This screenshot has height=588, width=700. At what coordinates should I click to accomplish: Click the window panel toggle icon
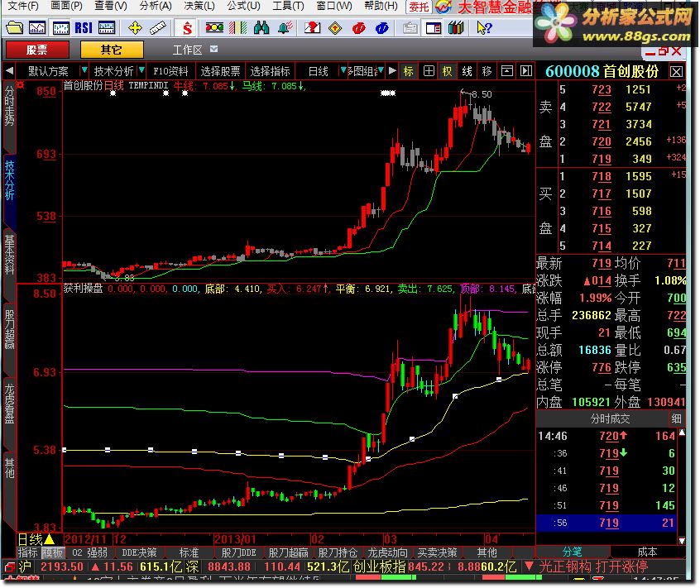pyautogui.click(x=506, y=71)
